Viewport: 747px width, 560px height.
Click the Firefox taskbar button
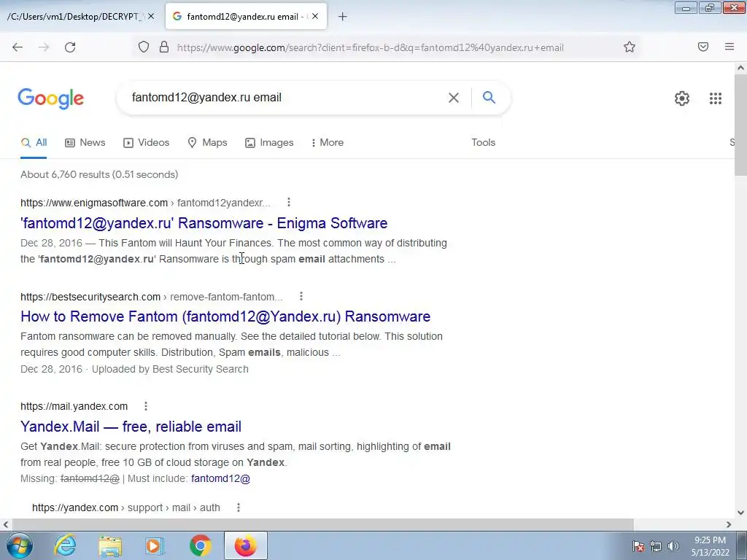[x=245, y=545]
